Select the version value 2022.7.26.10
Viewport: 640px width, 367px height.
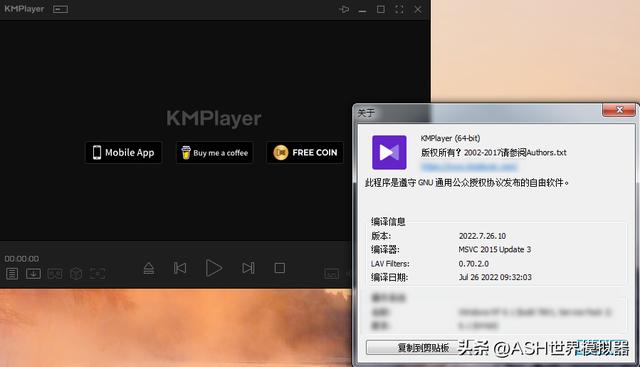tap(482, 236)
